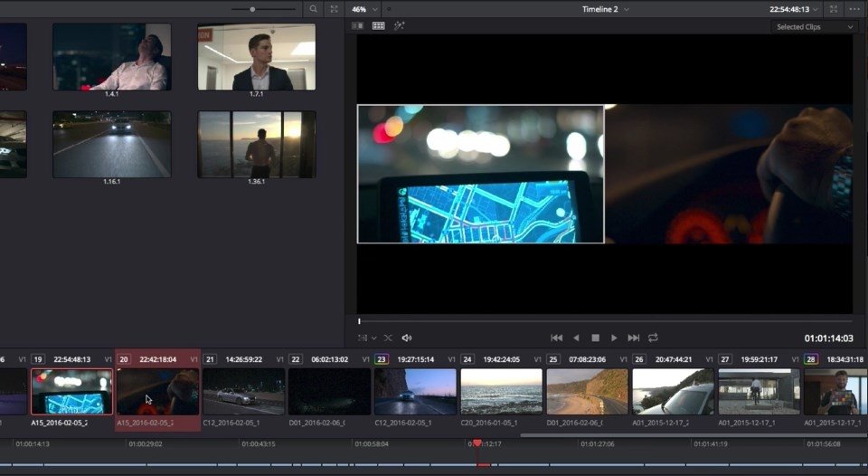Select clip 20 steering wheel thumbnail

pos(157,392)
